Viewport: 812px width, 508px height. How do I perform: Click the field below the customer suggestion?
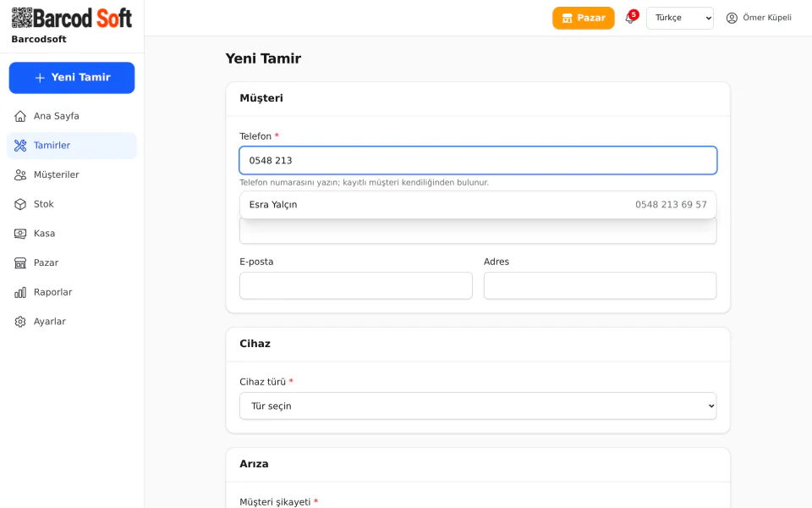click(x=477, y=231)
